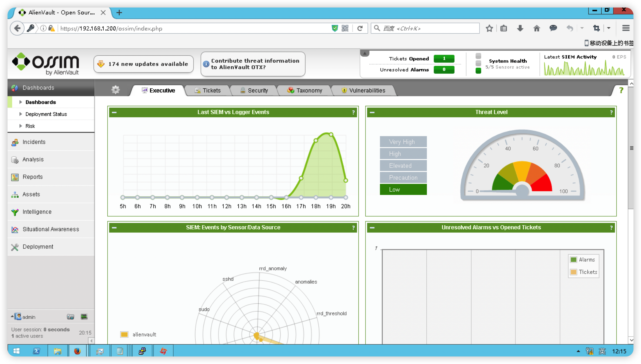This screenshot has width=641, height=364.
Task: Click help icon on Threat Level widget
Action: coord(611,112)
